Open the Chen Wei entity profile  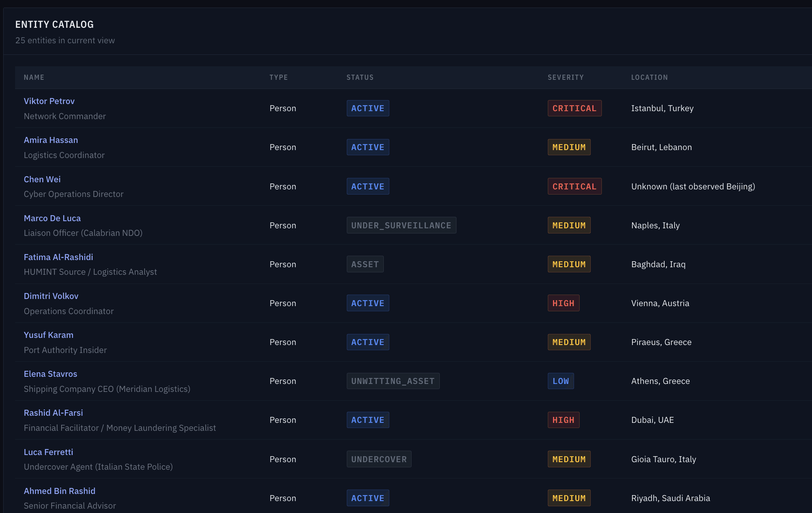tap(42, 179)
